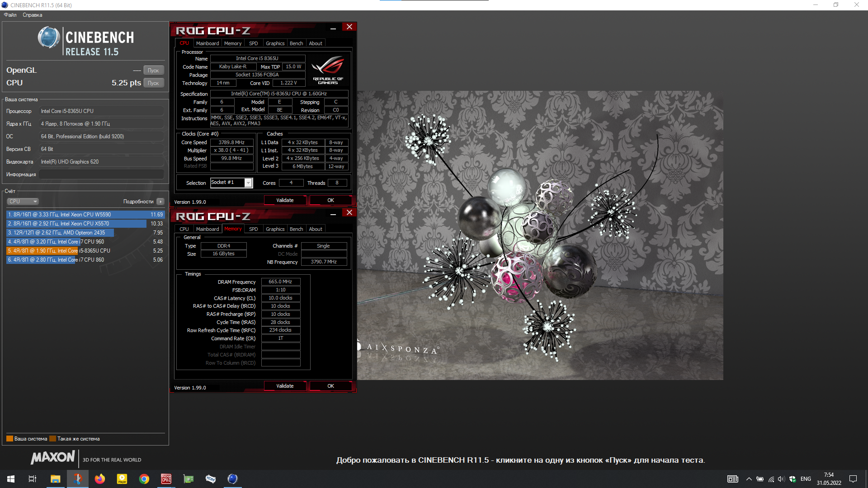Open the scissors snipping app in taskbar
Screen dimensions: 868x488
click(x=77, y=479)
